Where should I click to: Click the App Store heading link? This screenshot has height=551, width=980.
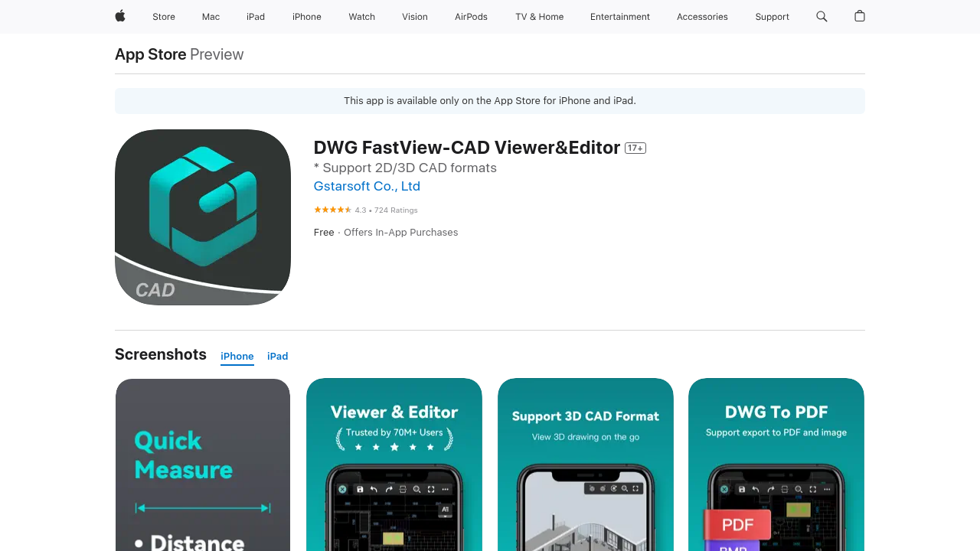click(x=151, y=54)
